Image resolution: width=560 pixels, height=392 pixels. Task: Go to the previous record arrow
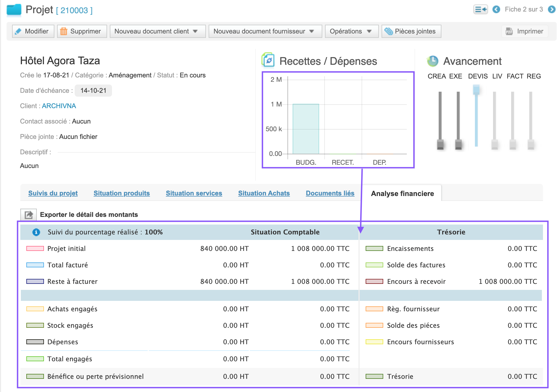click(x=496, y=9)
